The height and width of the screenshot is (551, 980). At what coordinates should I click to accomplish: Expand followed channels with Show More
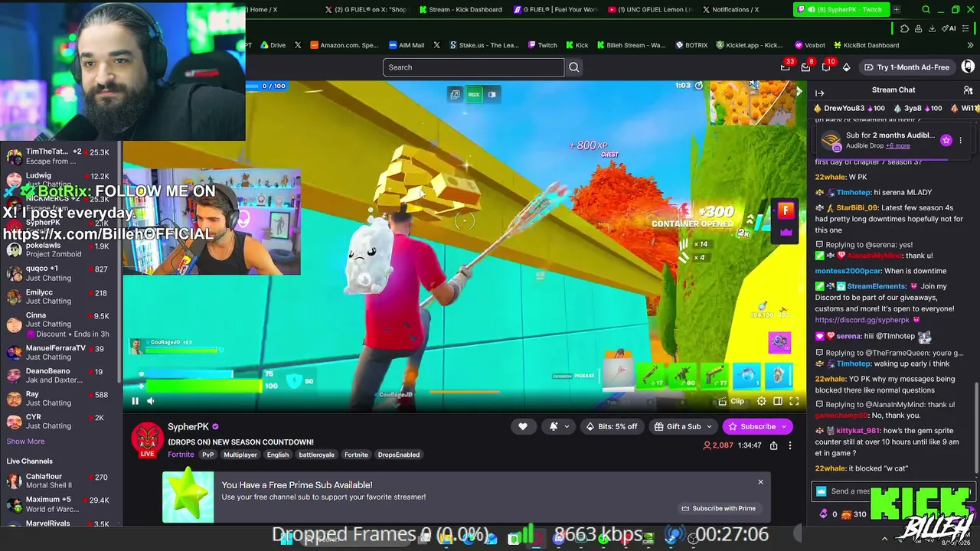pyautogui.click(x=25, y=442)
